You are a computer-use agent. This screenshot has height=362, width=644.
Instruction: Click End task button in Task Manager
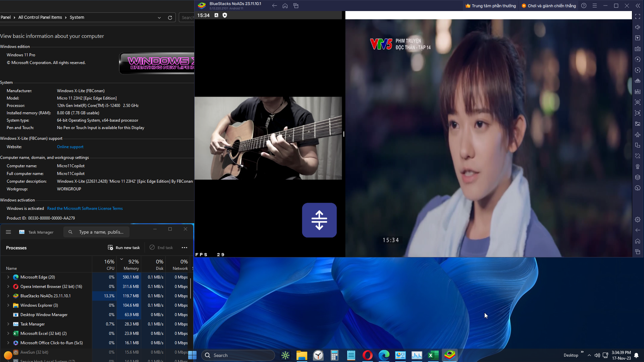(161, 248)
